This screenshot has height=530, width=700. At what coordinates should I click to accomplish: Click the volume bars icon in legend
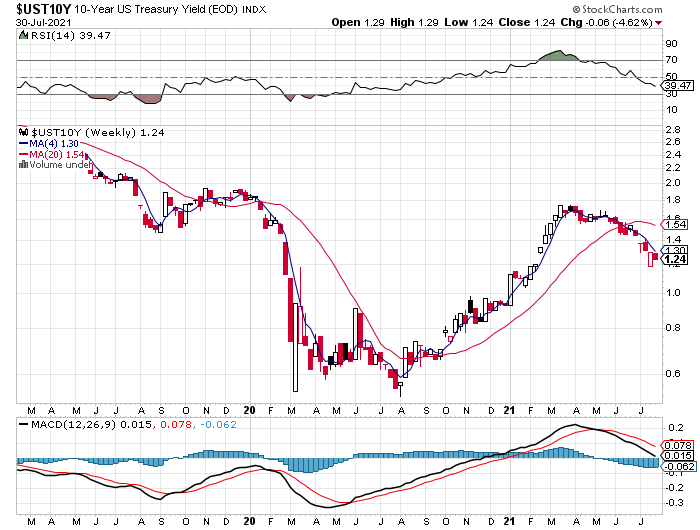click(x=24, y=165)
